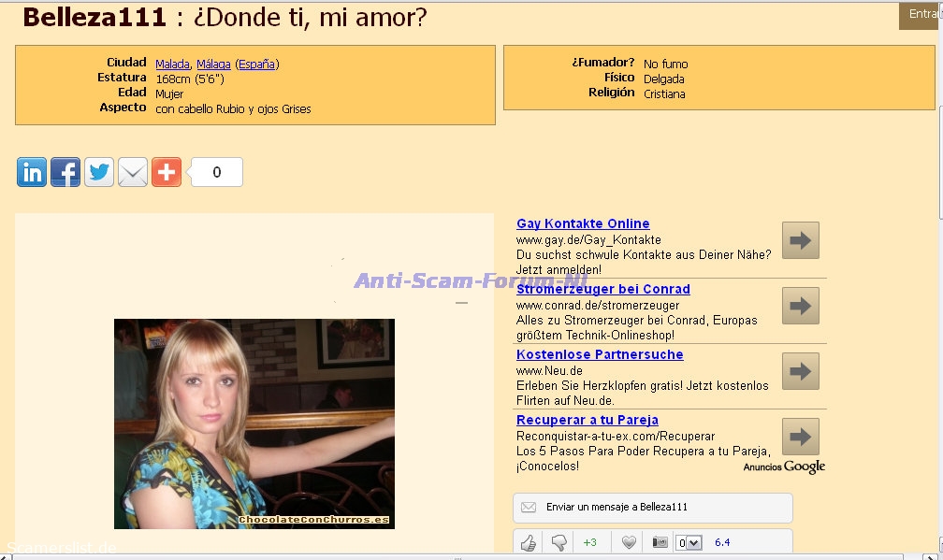The width and height of the screenshot is (943, 560).
Task: Open the Entrar tab
Action: 922,14
